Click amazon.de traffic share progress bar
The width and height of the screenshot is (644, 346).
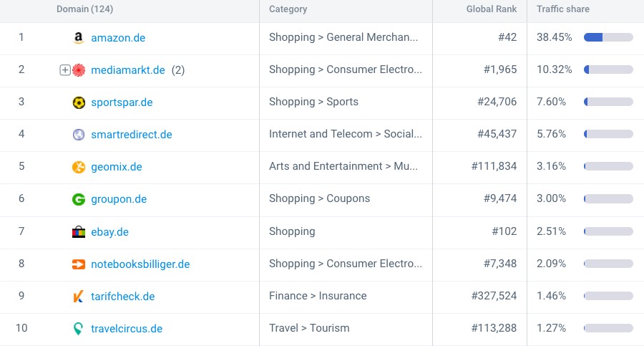(x=608, y=37)
